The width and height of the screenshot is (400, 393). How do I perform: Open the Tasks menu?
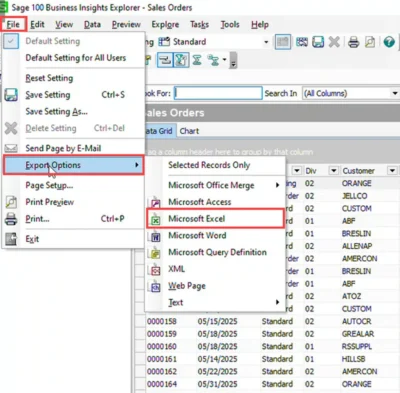click(199, 24)
